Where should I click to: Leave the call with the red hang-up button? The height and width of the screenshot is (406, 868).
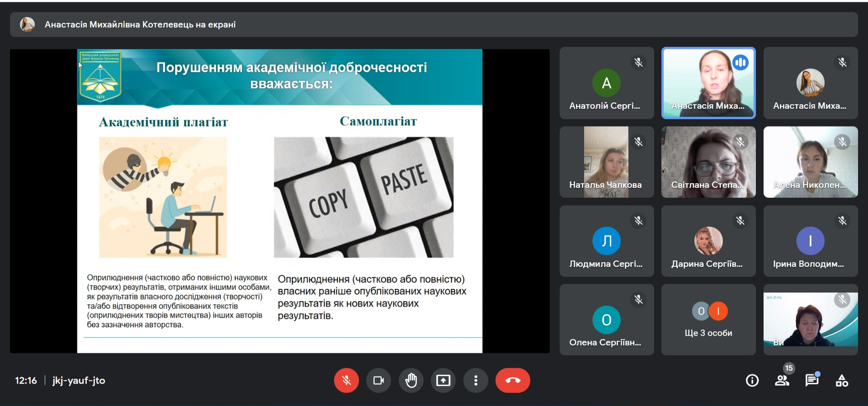[x=513, y=381]
